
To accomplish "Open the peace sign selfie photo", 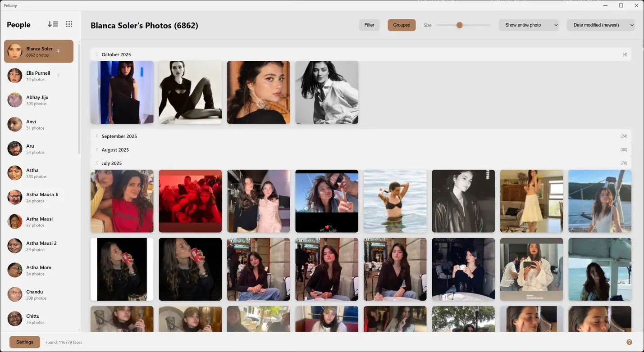I will (327, 201).
